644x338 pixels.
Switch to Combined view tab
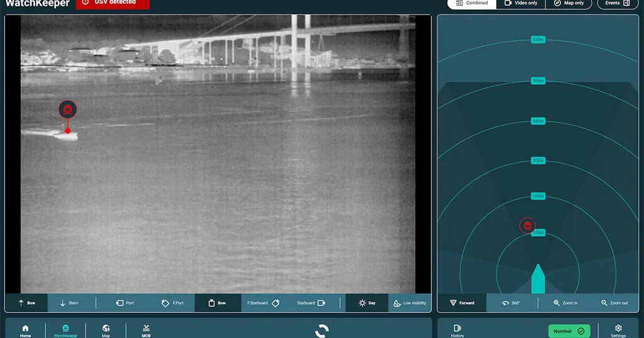point(472,3)
